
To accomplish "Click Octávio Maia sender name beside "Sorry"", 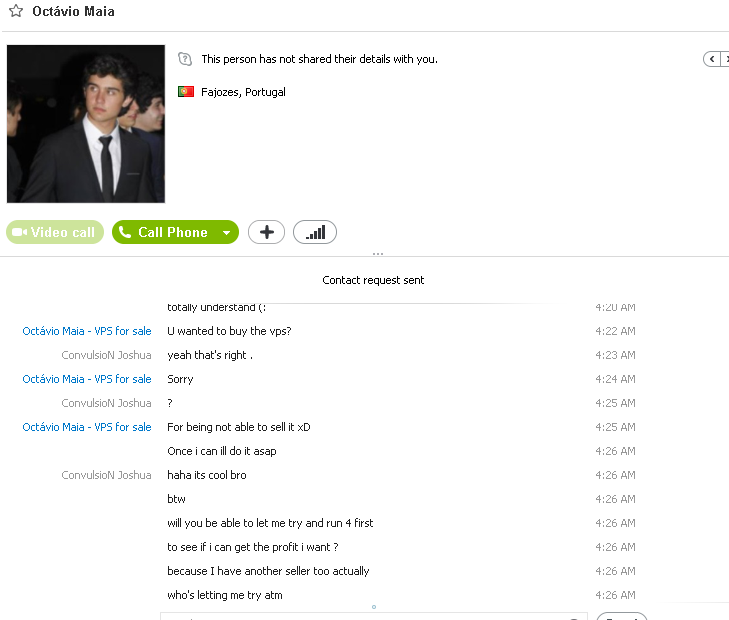I will coord(87,379).
